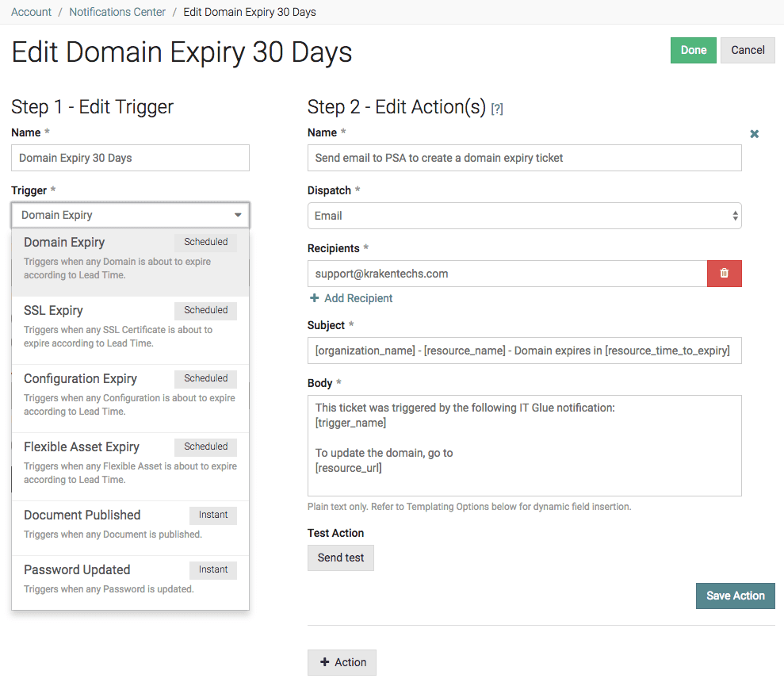The image size is (784, 686).
Task: Remove action using the X icon
Action: point(755,134)
